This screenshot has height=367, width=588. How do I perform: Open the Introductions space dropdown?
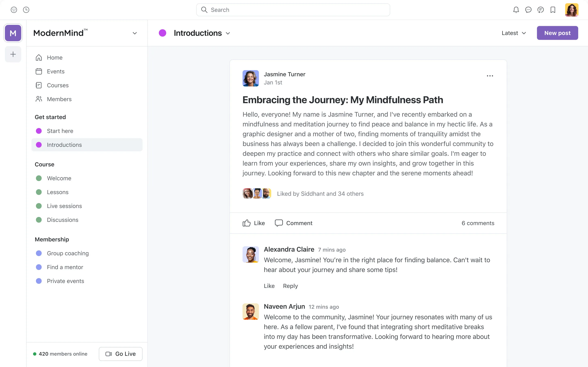click(228, 33)
